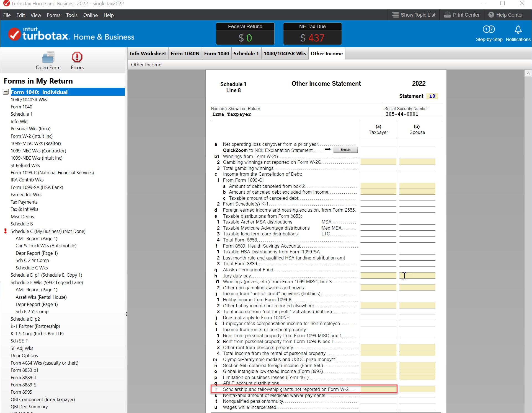This screenshot has height=413, width=532.
Task: Switch to Step-by-Step mode
Action: click(x=489, y=30)
